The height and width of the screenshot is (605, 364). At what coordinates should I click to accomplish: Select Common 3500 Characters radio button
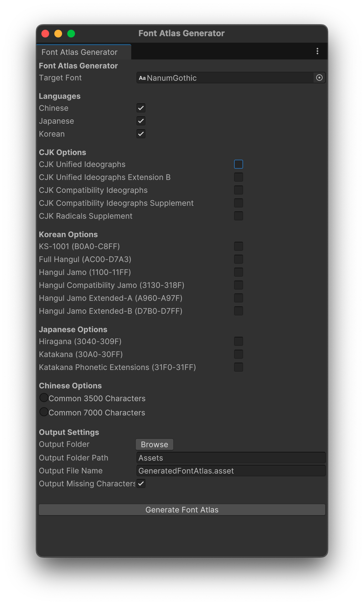(44, 398)
